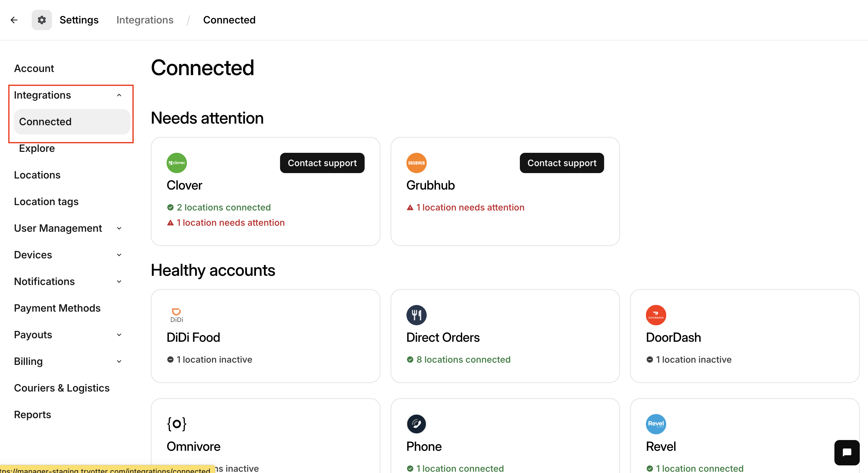Open the chat support widget

[x=847, y=452]
